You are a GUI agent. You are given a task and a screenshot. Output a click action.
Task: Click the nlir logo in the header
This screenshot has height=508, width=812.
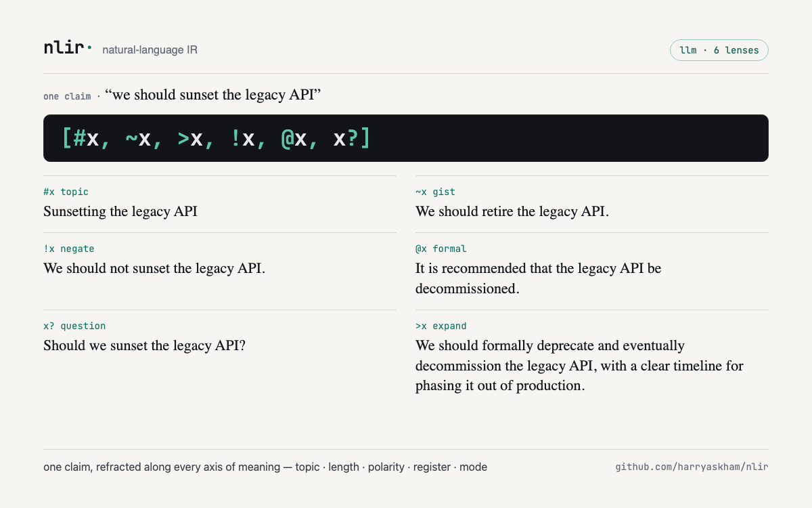tap(68, 49)
